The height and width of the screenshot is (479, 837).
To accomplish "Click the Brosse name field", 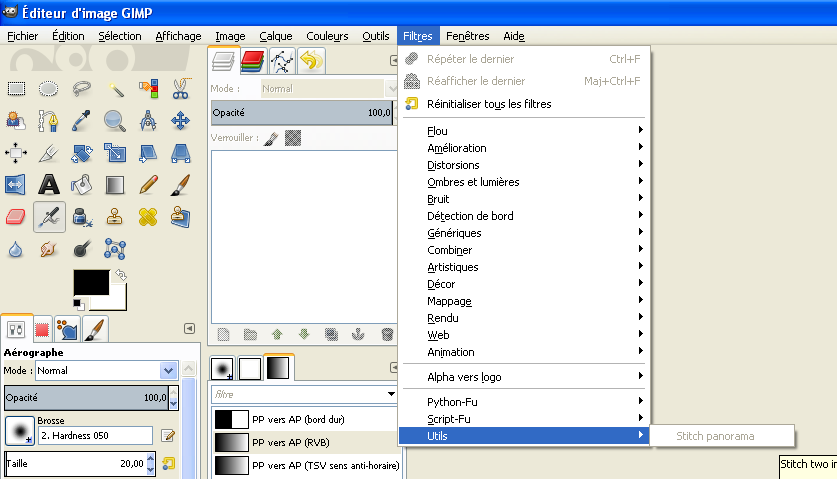I will (x=95, y=436).
